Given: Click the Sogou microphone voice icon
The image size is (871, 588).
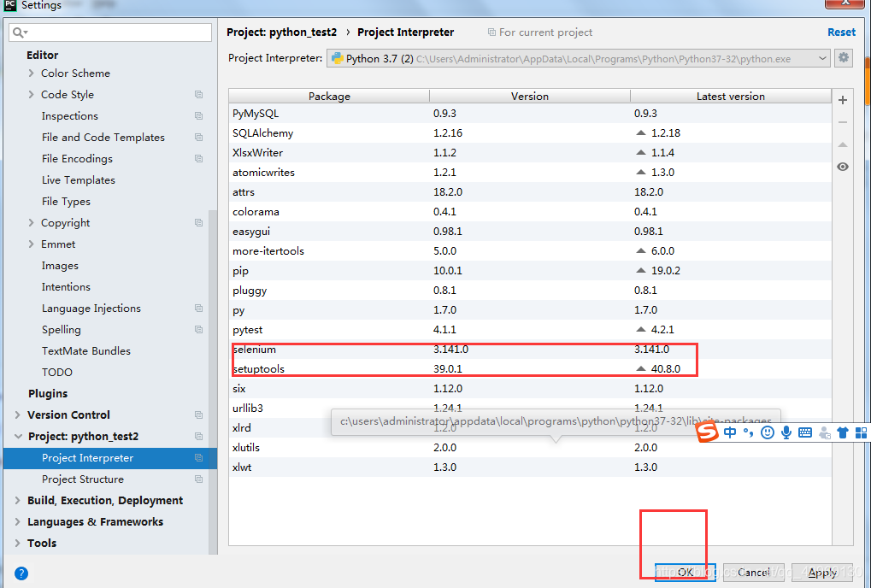Looking at the screenshot, I should (786, 432).
